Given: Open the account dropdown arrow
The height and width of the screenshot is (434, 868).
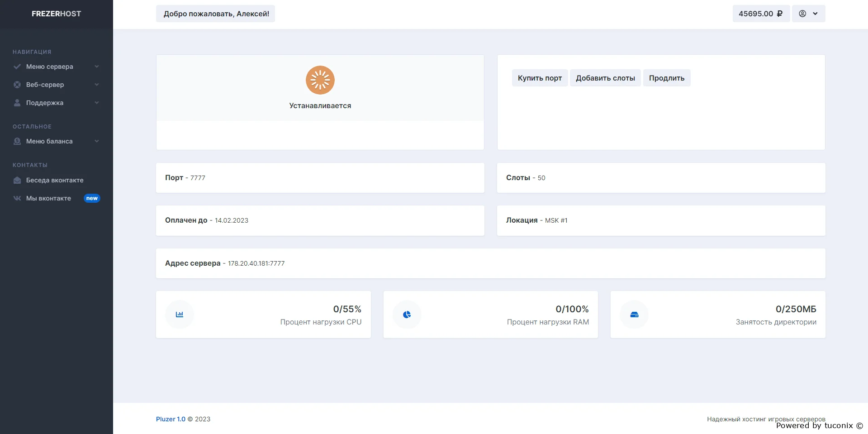Looking at the screenshot, I should coord(816,14).
